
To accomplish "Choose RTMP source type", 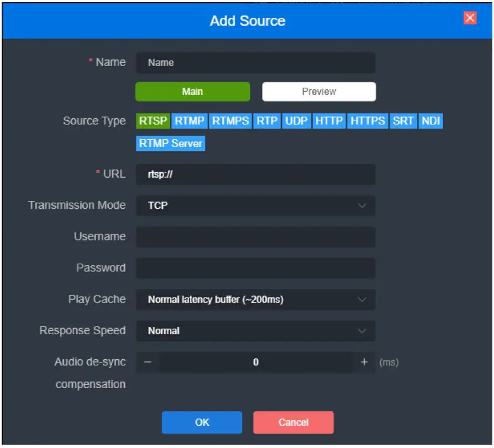I will click(189, 121).
